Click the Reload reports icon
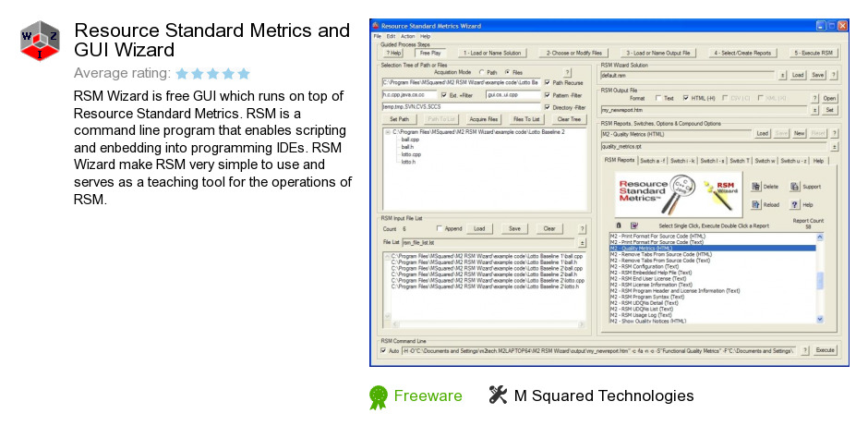Image resolution: width=868 pixels, height=438 pixels. [x=756, y=204]
